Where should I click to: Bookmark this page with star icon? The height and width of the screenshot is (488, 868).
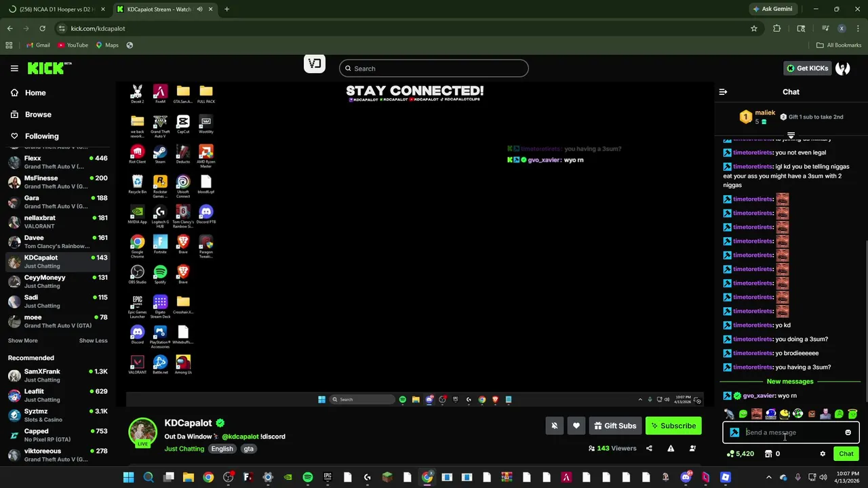753,28
